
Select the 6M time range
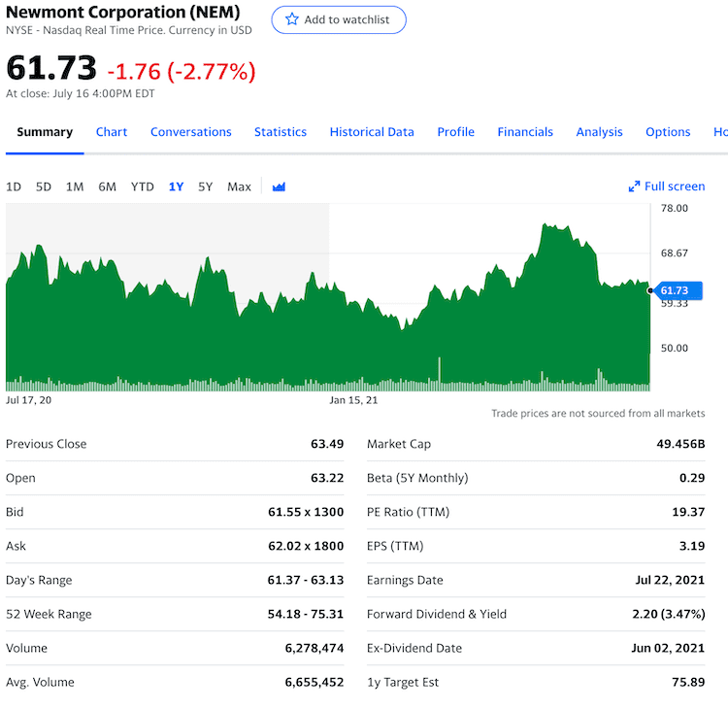pyautogui.click(x=107, y=186)
